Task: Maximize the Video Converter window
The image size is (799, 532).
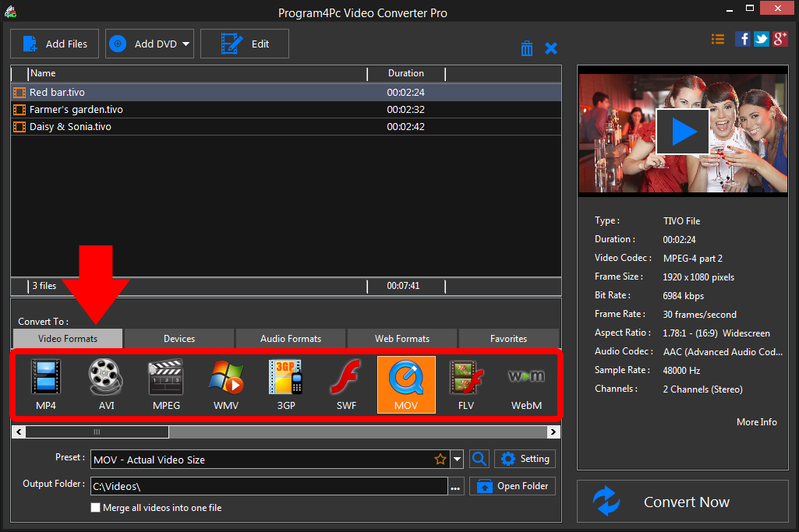Action: click(750, 8)
